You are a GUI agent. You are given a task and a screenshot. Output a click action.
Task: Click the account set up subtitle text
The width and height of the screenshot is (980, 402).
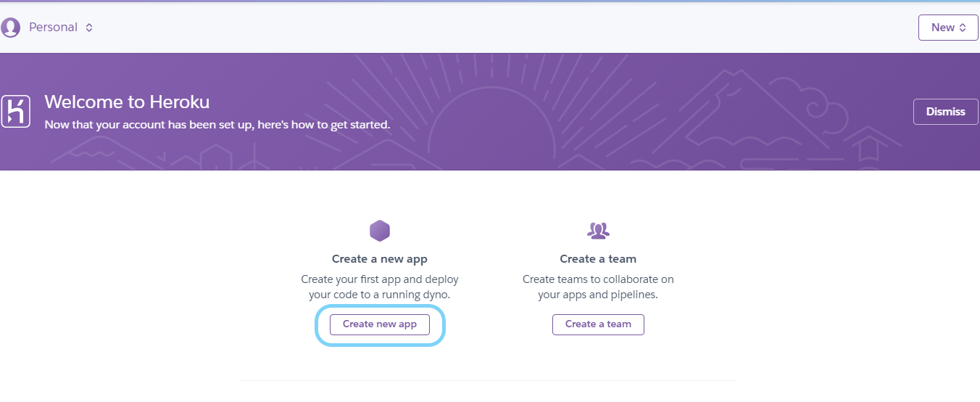tap(217, 125)
